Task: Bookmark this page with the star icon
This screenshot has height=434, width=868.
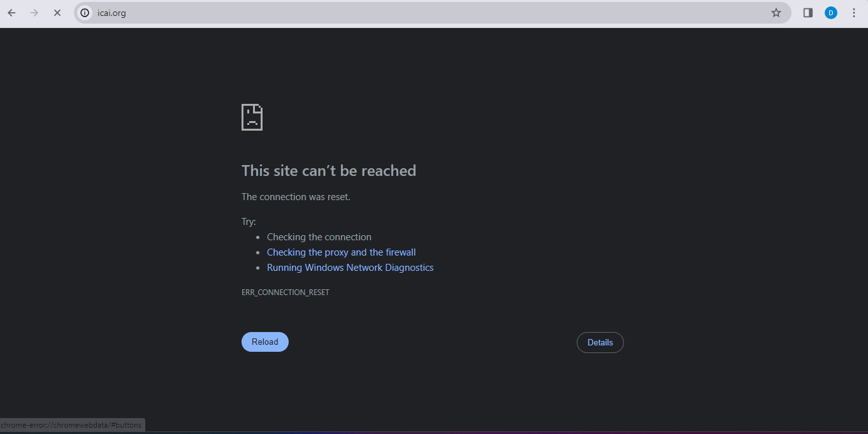Action: 776,13
